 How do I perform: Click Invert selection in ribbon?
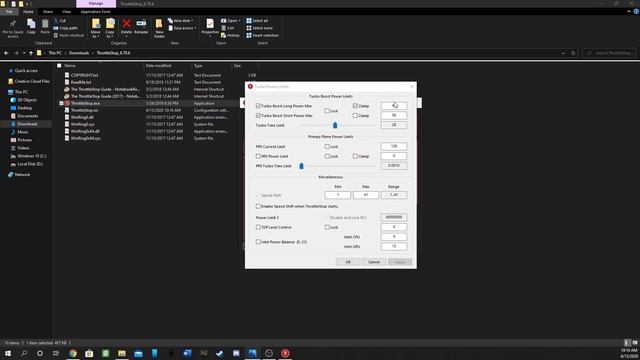[x=262, y=36]
